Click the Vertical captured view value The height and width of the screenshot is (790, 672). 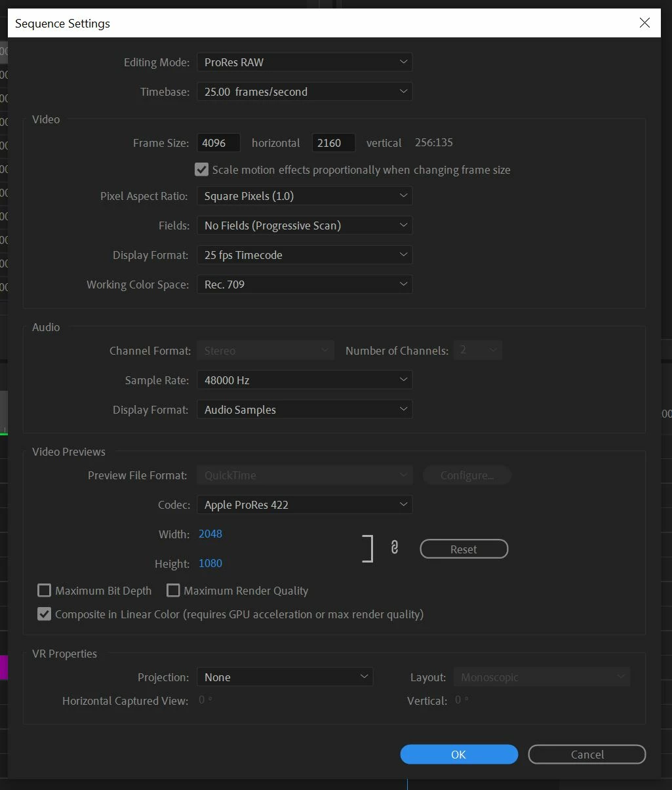pos(462,700)
